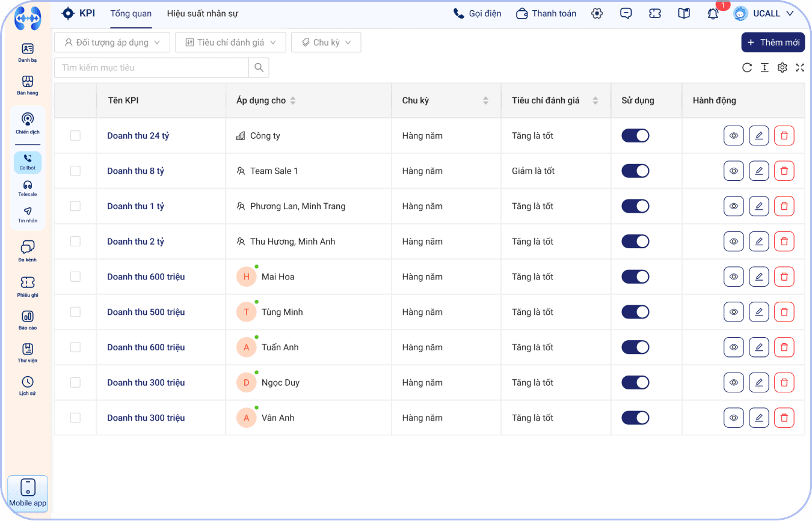The width and height of the screenshot is (812, 521).
Task: Sort by Áp dụng cho column
Action: point(293,101)
